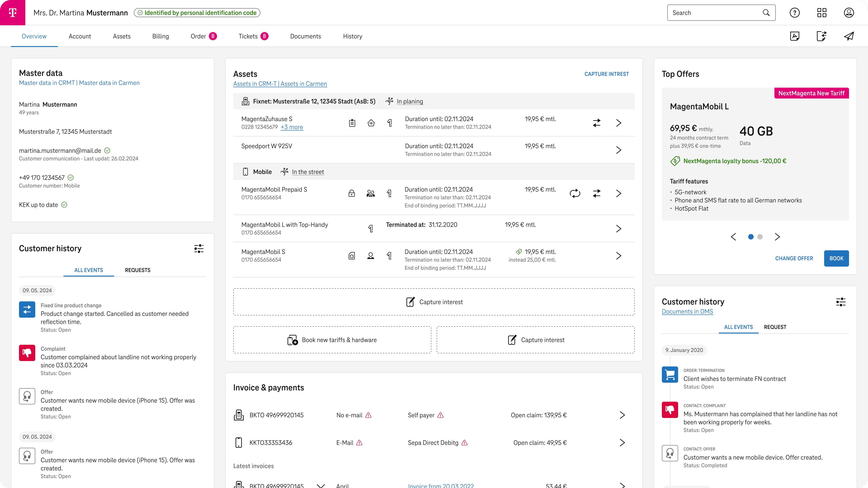Switch to the Billing tab

(160, 36)
